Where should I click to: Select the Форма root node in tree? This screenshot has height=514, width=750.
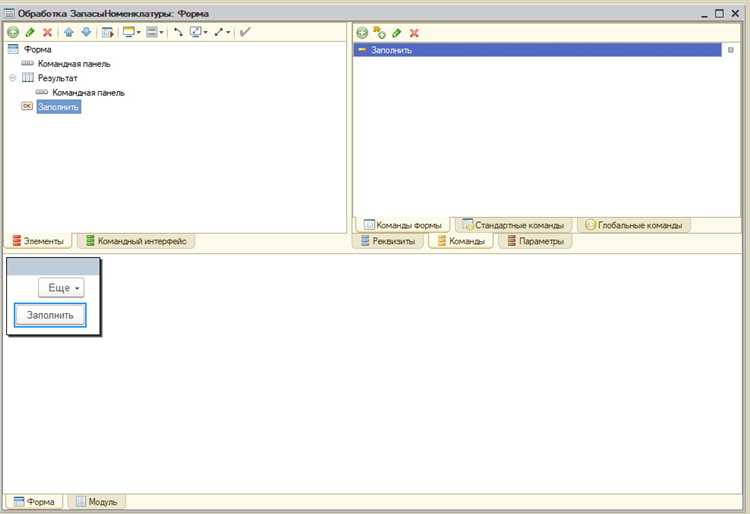(37, 49)
